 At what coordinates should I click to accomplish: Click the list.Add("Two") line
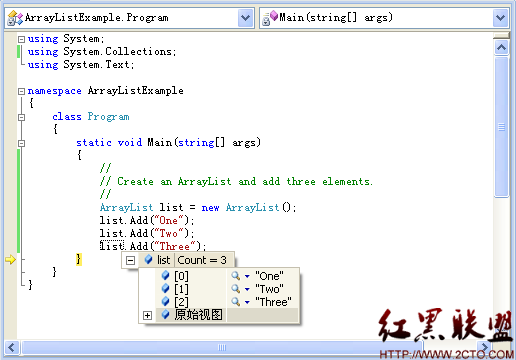[147, 234]
